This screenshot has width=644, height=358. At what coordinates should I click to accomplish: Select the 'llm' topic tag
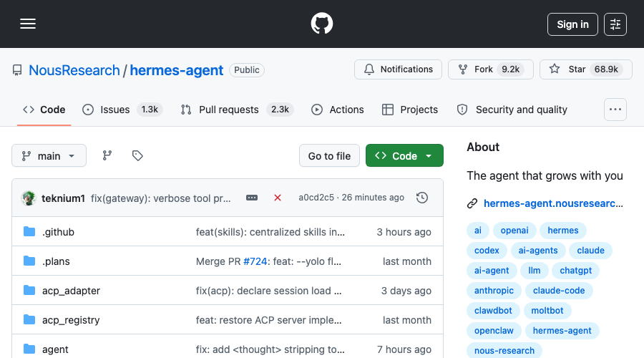[x=535, y=271]
